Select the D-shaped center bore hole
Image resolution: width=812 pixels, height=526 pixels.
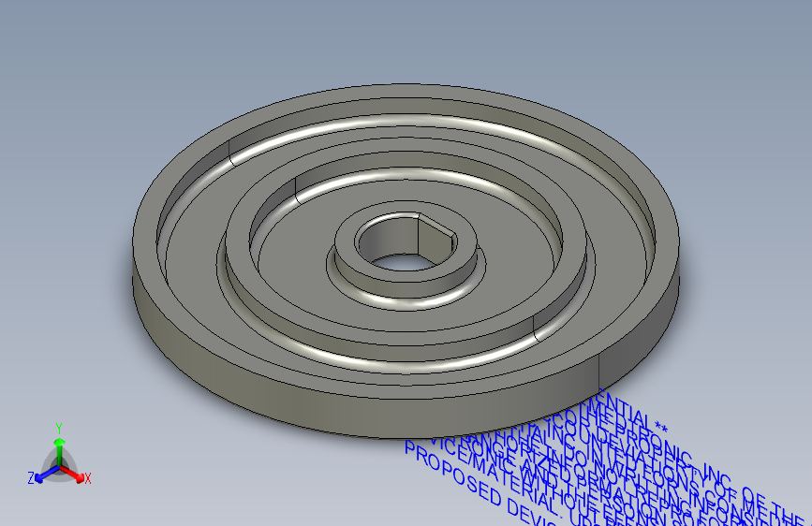tap(406, 242)
